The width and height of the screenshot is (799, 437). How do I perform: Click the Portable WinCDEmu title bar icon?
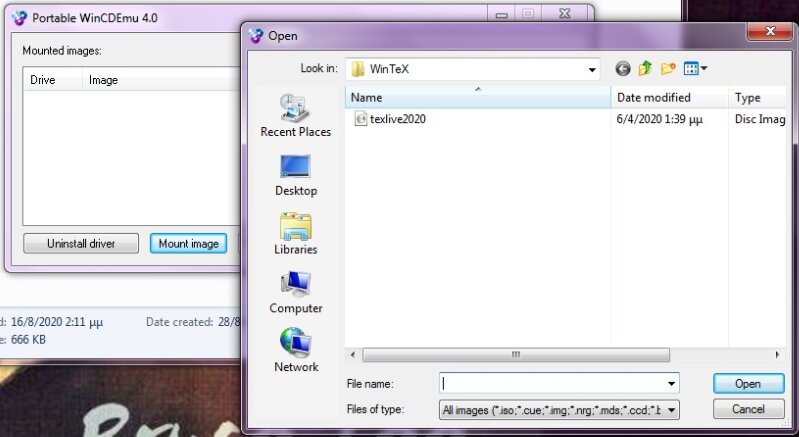pyautogui.click(x=19, y=18)
